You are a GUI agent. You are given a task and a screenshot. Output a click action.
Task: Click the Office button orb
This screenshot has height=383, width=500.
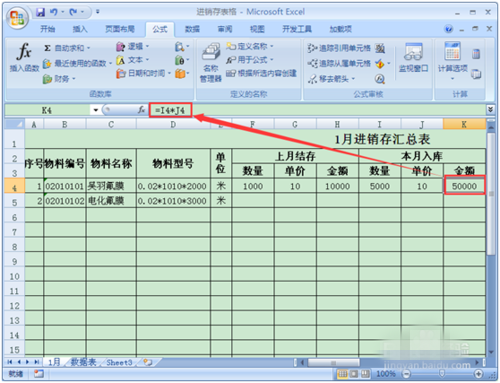coord(17,18)
